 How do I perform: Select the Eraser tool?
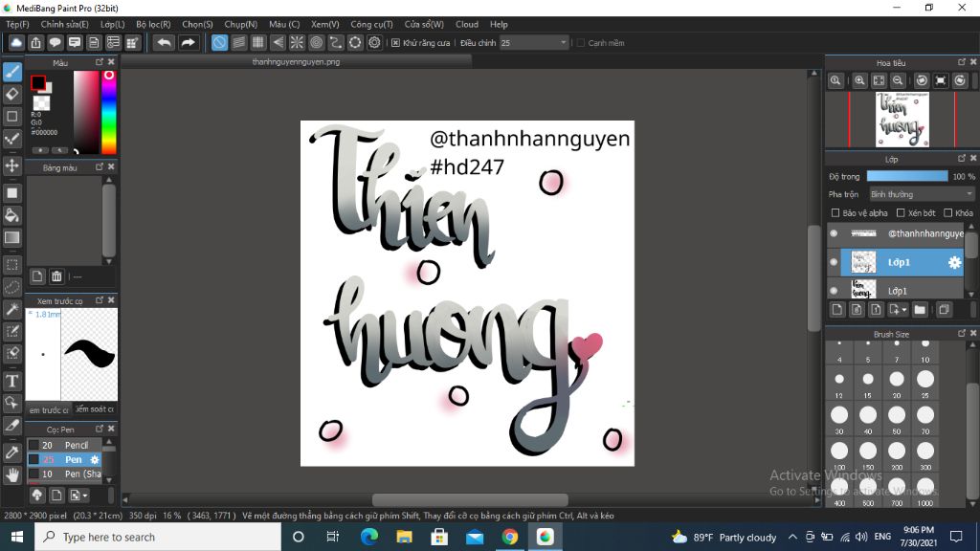(12, 95)
